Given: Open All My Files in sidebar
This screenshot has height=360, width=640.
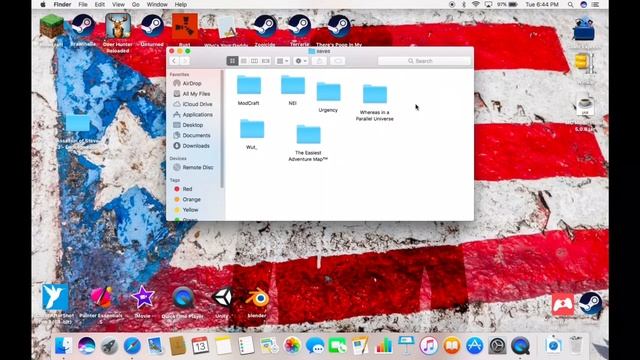Looking at the screenshot, I should (x=196, y=94).
